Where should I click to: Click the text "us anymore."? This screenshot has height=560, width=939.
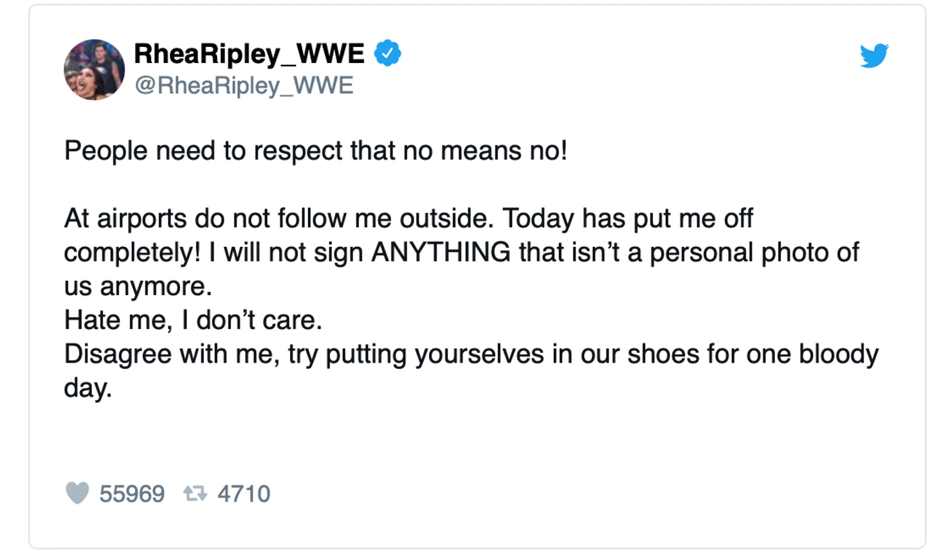coord(138,286)
